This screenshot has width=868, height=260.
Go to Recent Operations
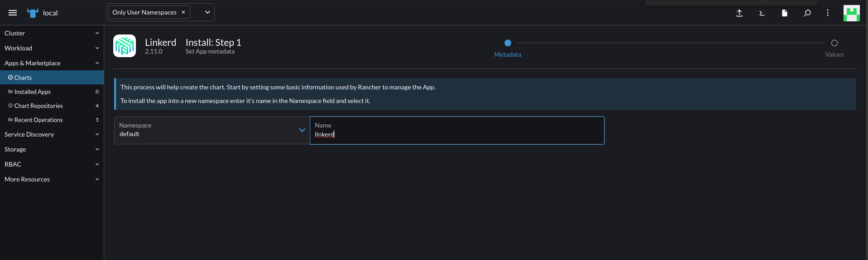[39, 120]
